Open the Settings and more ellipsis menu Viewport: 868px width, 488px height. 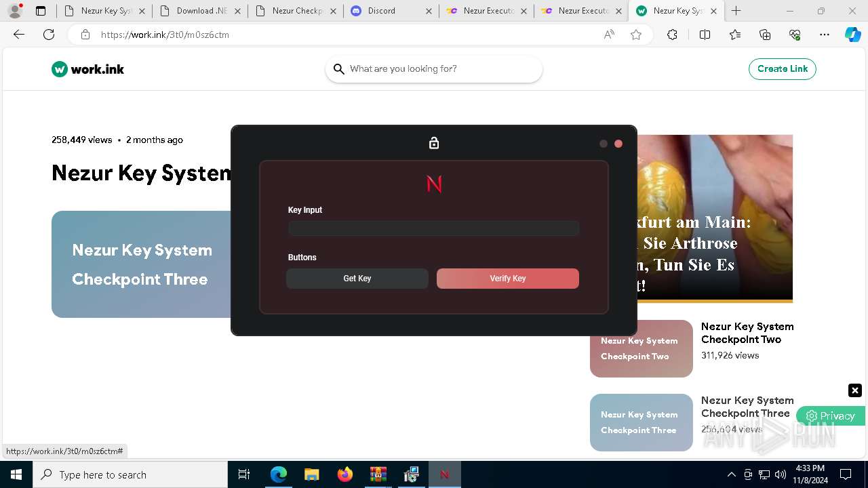[825, 35]
